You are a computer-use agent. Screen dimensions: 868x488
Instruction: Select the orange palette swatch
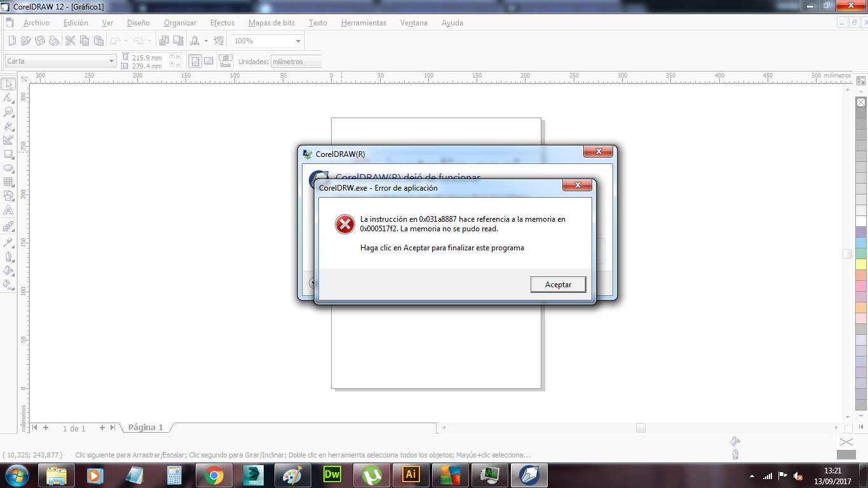point(861,308)
